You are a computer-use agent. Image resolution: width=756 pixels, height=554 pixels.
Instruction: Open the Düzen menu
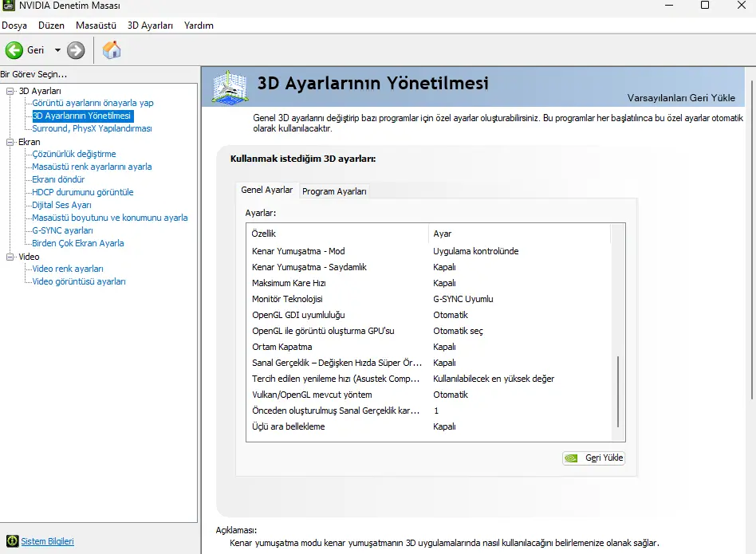click(x=51, y=26)
